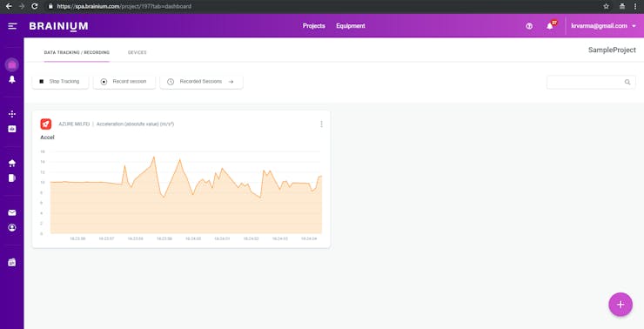The height and width of the screenshot is (329, 644).
Task: Open the user profile sidebar icon
Action: [12, 227]
